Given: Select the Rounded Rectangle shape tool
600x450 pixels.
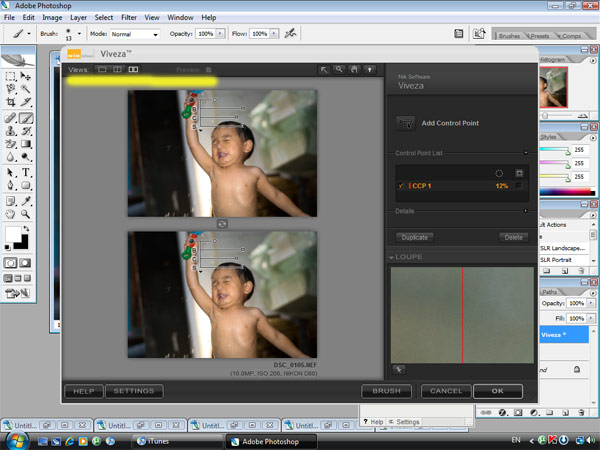Looking at the screenshot, I should point(25,186).
